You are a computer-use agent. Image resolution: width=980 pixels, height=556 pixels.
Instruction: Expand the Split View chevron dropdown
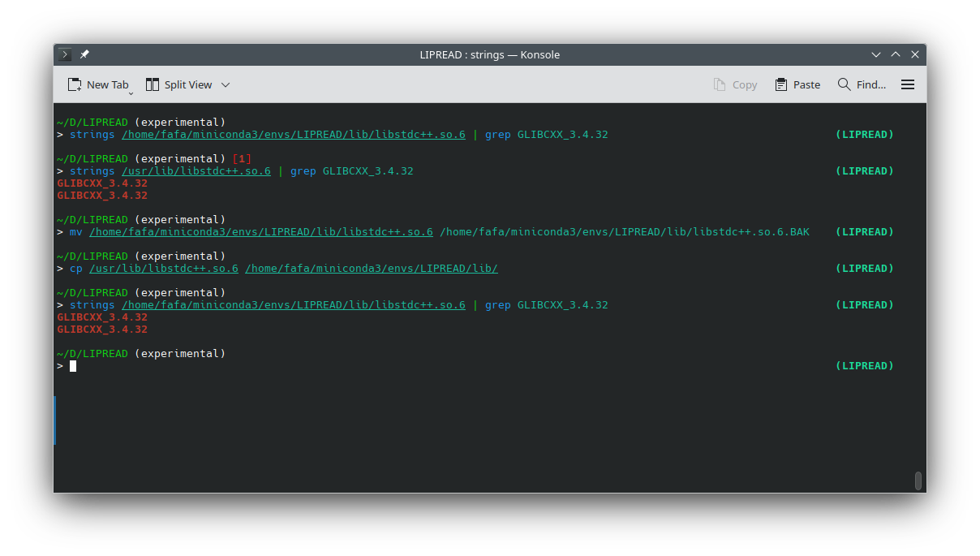[x=226, y=84]
